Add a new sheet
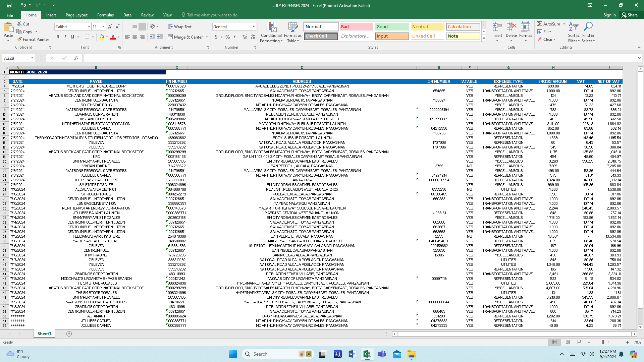This screenshot has width=644, height=362. tap(69, 334)
